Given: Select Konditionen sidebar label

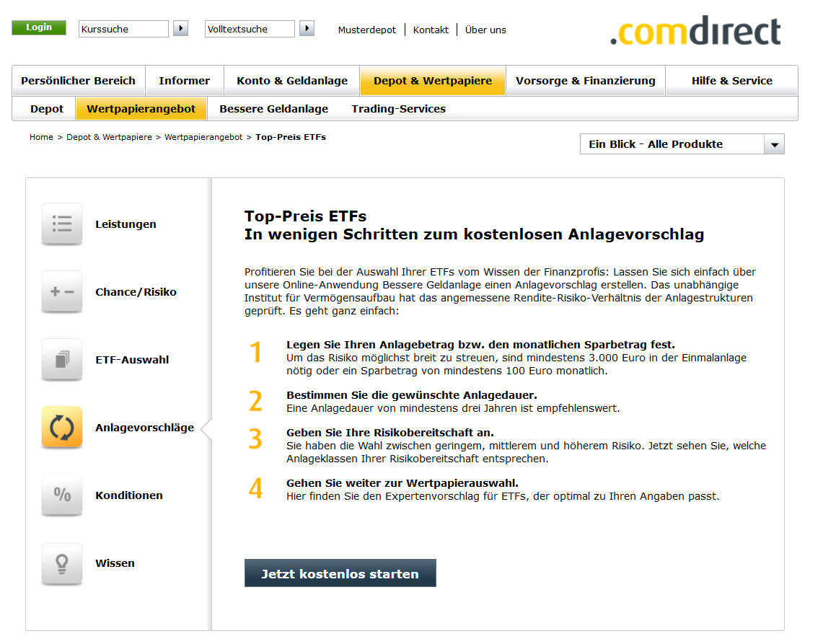Looking at the screenshot, I should [129, 495].
